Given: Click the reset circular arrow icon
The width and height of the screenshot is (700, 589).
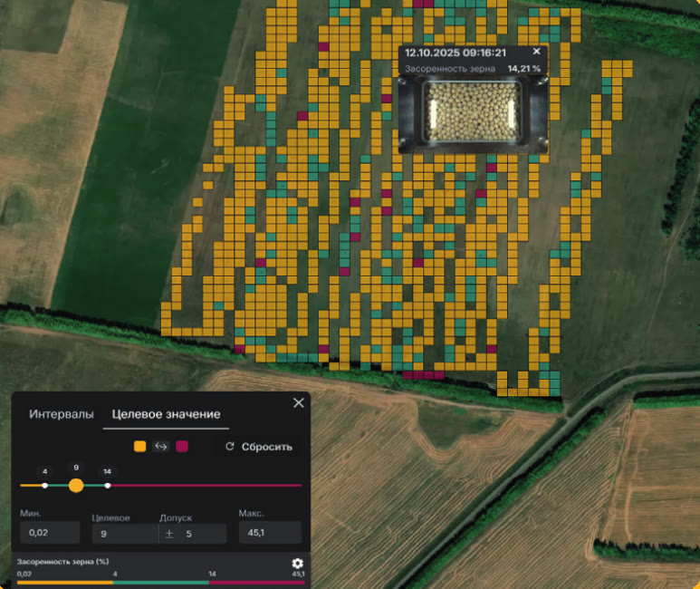Looking at the screenshot, I should pos(230,447).
